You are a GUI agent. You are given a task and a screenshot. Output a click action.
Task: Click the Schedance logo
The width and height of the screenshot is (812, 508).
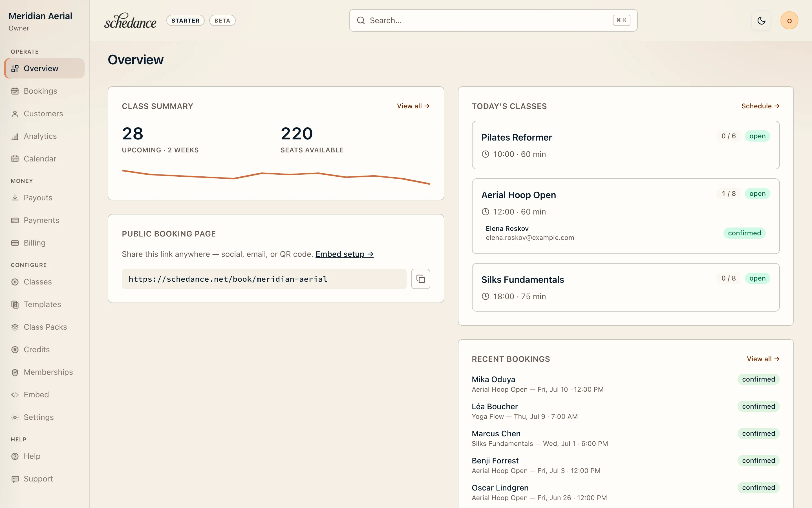pos(130,21)
